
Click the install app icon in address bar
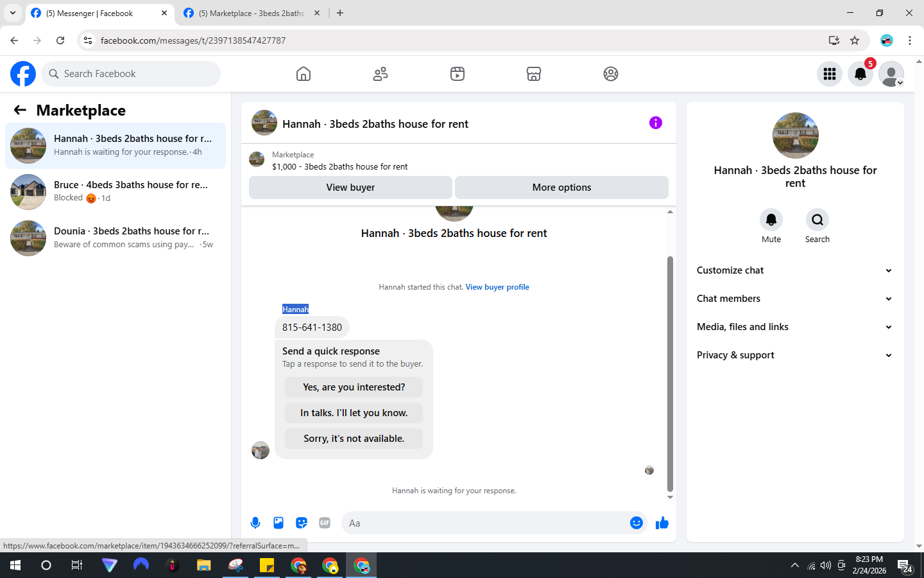click(834, 40)
